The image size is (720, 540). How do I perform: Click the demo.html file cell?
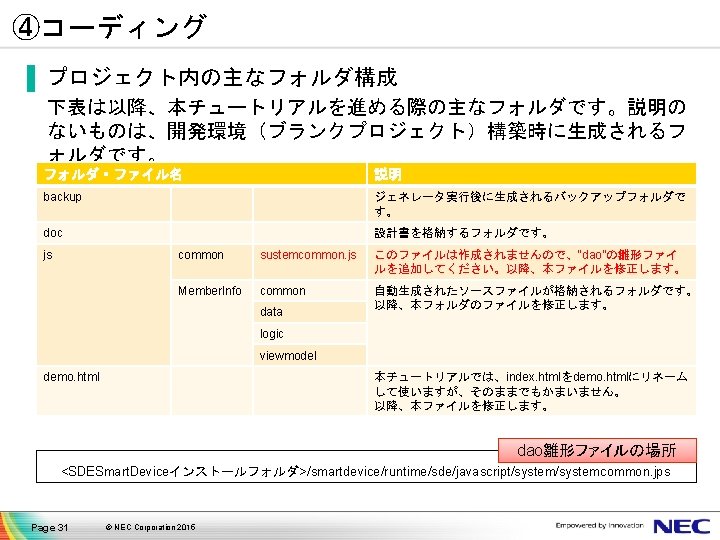click(x=103, y=391)
